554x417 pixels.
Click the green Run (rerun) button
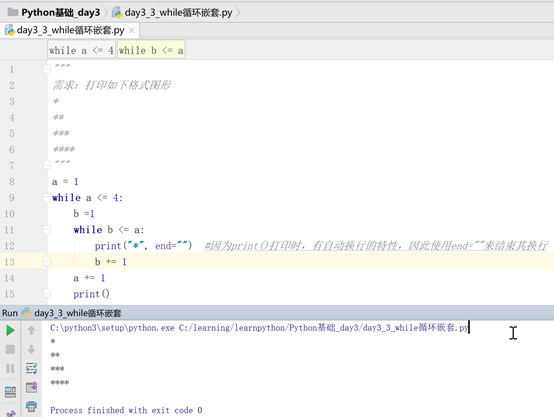pos(10,330)
